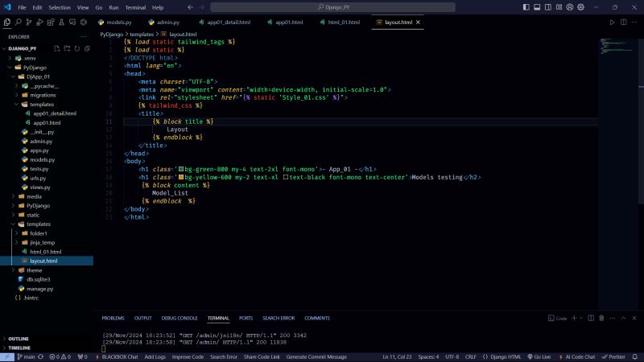Synchronize changes next to main branch
Screen dimensions: 644x362
(x=40, y=356)
